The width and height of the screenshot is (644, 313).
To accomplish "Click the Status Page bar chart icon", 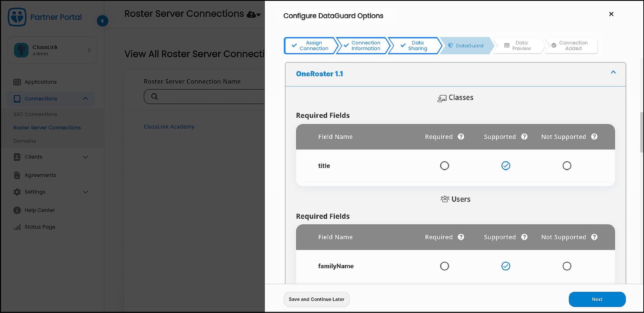I will click(17, 227).
